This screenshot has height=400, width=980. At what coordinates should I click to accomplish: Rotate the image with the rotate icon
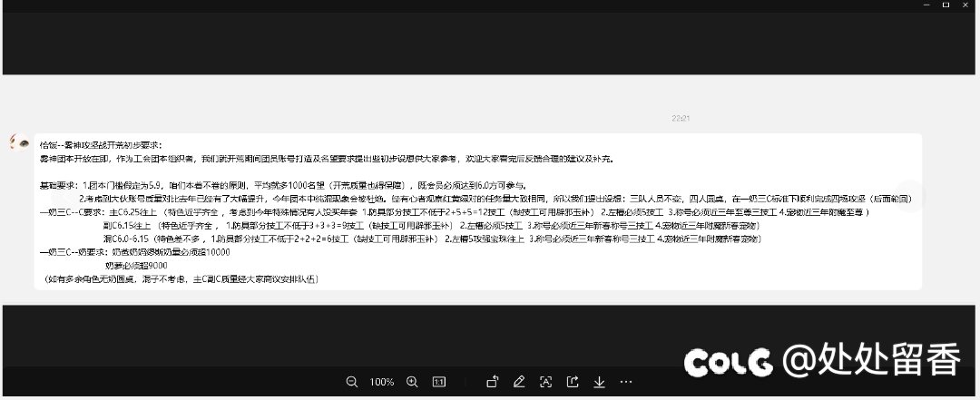click(x=493, y=382)
